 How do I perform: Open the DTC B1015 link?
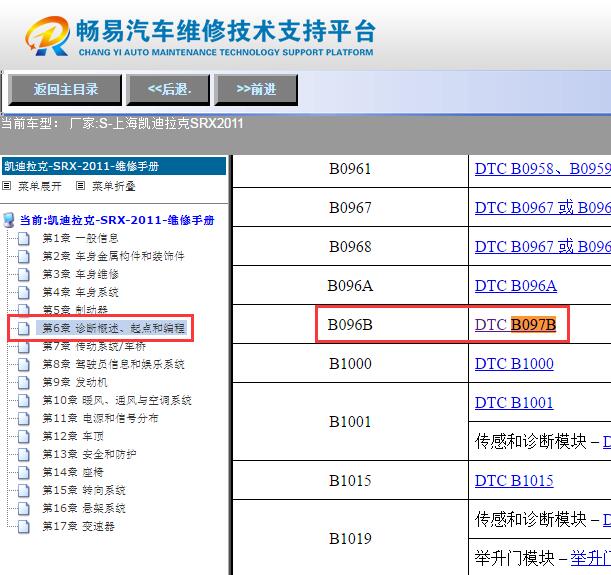(514, 480)
